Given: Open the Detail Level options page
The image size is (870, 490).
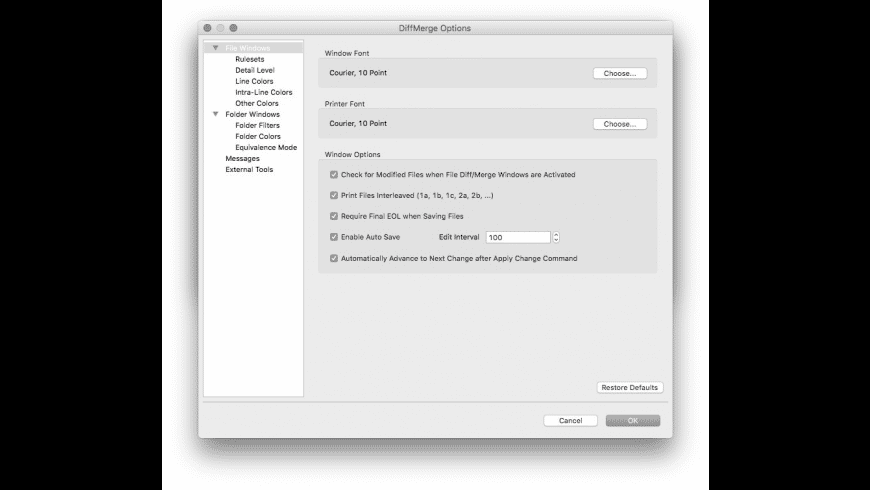Looking at the screenshot, I should pyautogui.click(x=255, y=70).
